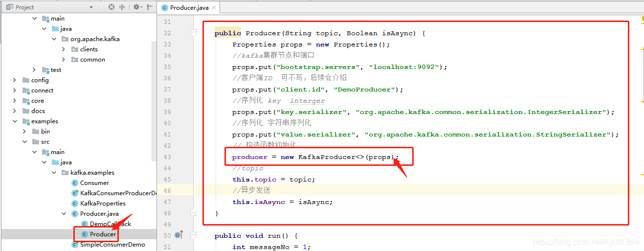Collapse the Producer.java file node chevron
This screenshot has height=251, width=644.
click(65, 214)
